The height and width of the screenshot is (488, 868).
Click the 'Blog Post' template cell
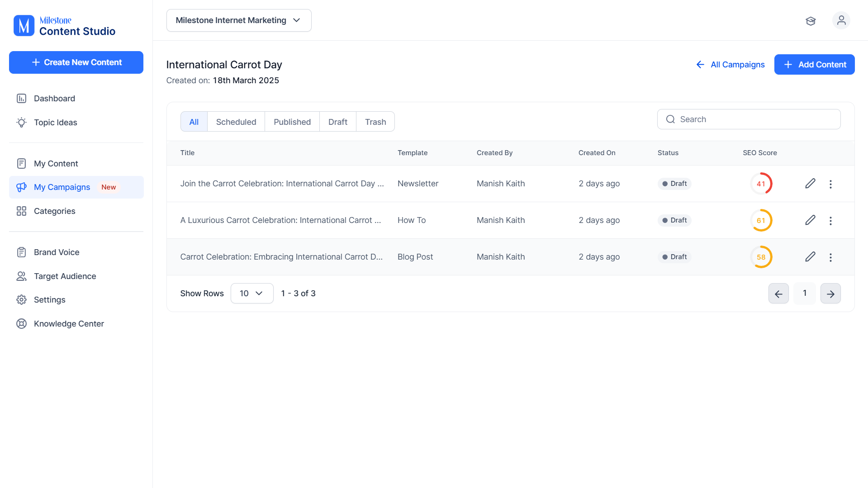click(x=415, y=257)
